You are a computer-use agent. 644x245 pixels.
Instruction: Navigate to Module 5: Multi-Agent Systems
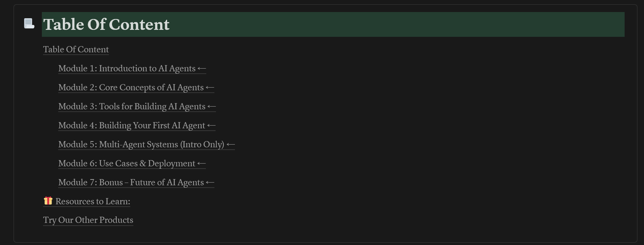141,144
